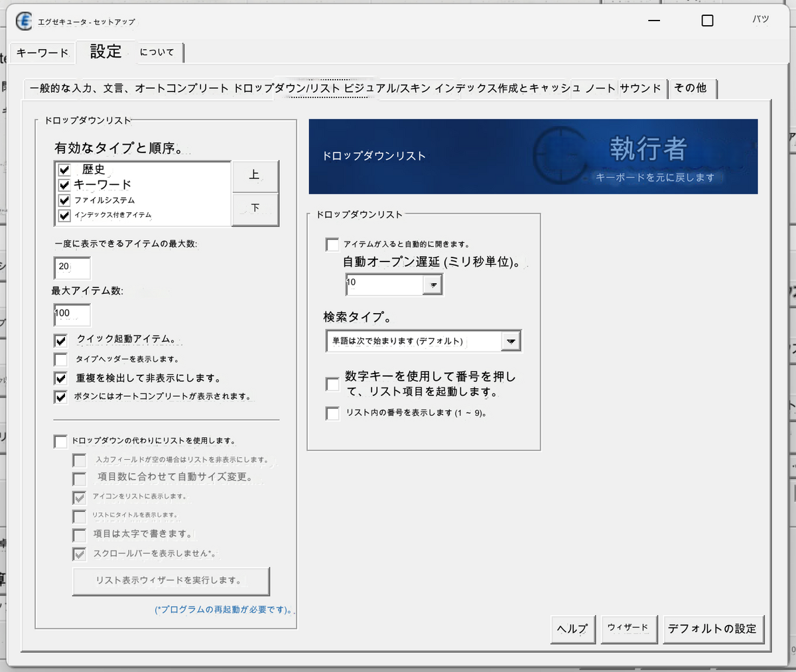Toggle the 歴史 checkbox in type list

tap(64, 170)
